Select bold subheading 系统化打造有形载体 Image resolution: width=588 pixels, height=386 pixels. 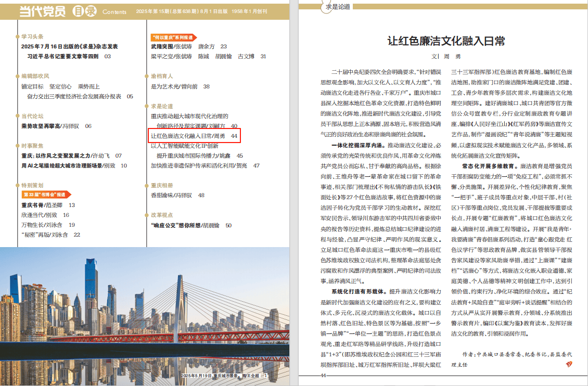tap(358, 291)
